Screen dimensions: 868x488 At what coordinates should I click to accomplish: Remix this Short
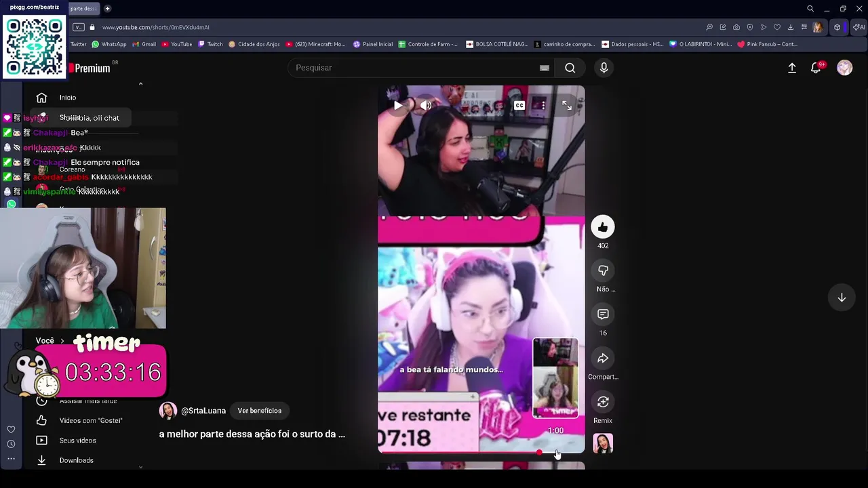(x=603, y=403)
